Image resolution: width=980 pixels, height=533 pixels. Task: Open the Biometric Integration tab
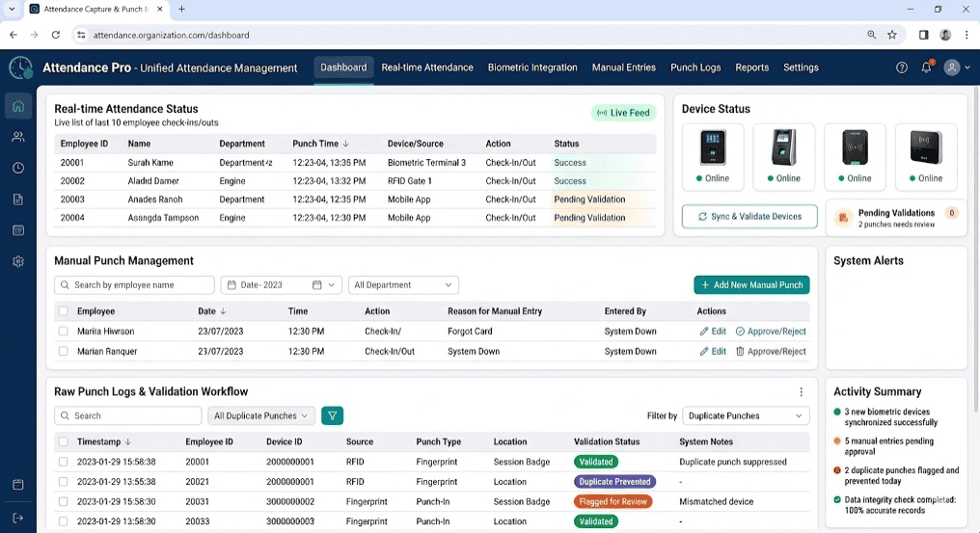[532, 67]
